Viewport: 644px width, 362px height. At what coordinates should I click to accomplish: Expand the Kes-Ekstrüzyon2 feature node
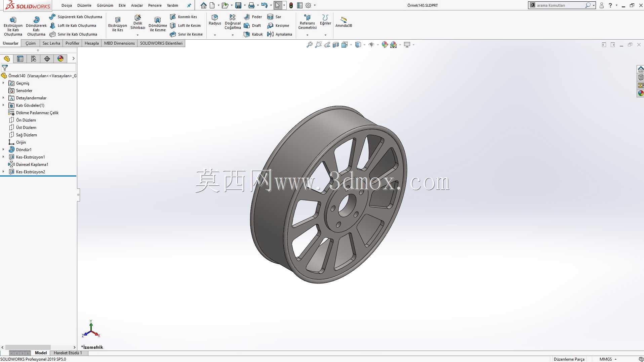[x=3, y=172]
